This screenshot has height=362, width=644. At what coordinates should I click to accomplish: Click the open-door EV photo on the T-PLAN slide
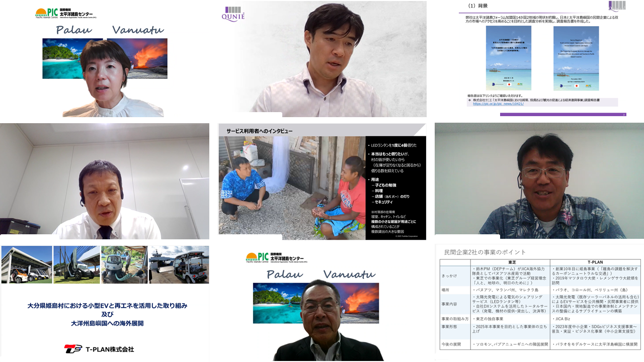pyautogui.click(x=76, y=264)
